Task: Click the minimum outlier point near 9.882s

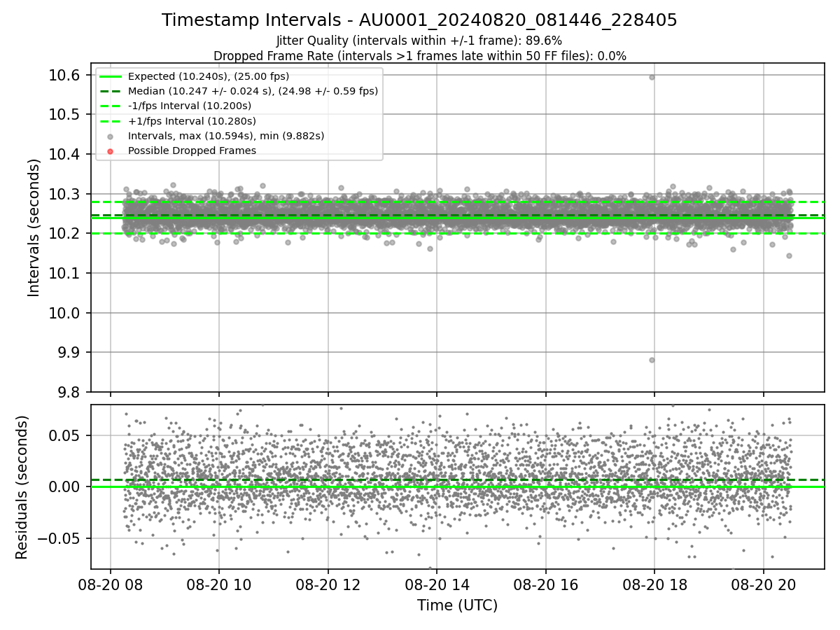Action: [x=652, y=360]
